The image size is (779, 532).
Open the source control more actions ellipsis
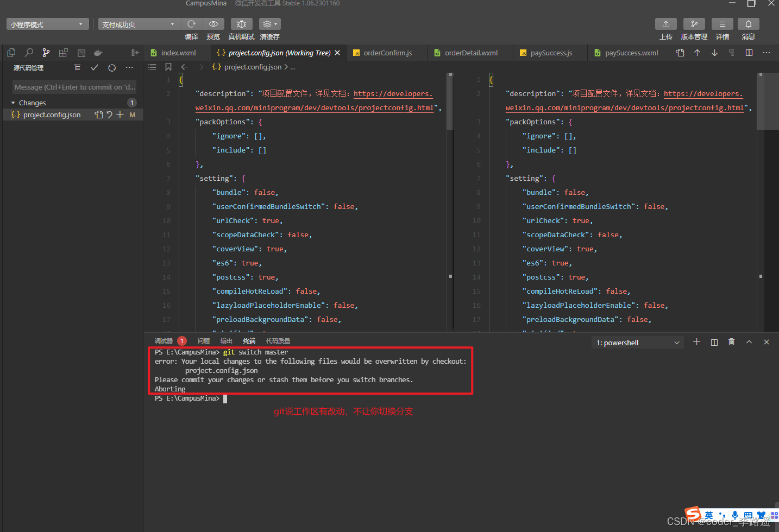click(129, 67)
